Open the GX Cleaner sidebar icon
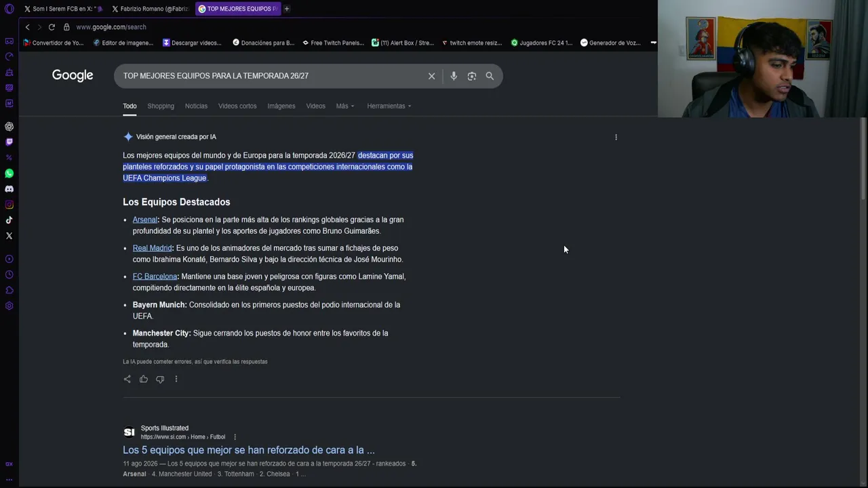 pos(9,72)
